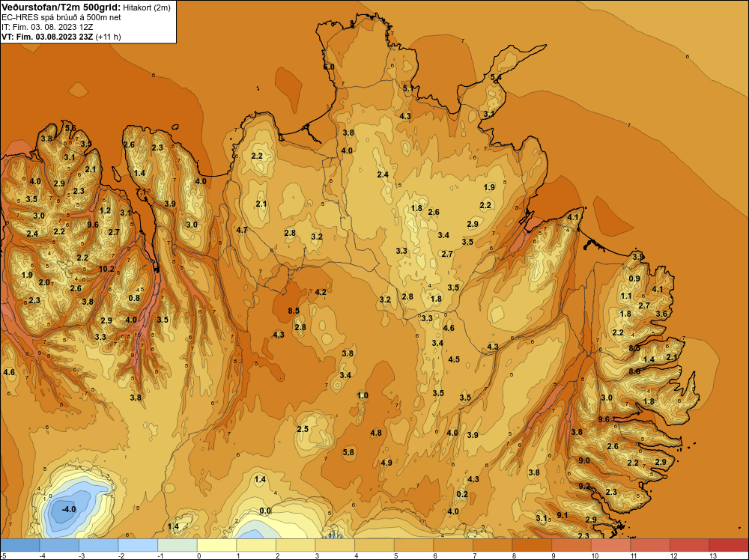Click the 0.9 temperature value
This screenshot has height=560, width=749.
tap(634, 279)
